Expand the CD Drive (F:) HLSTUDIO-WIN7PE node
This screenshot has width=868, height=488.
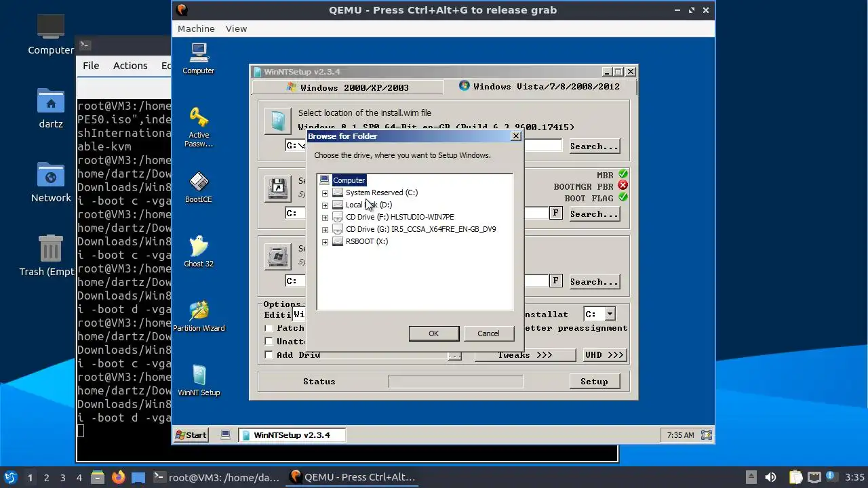coord(325,218)
